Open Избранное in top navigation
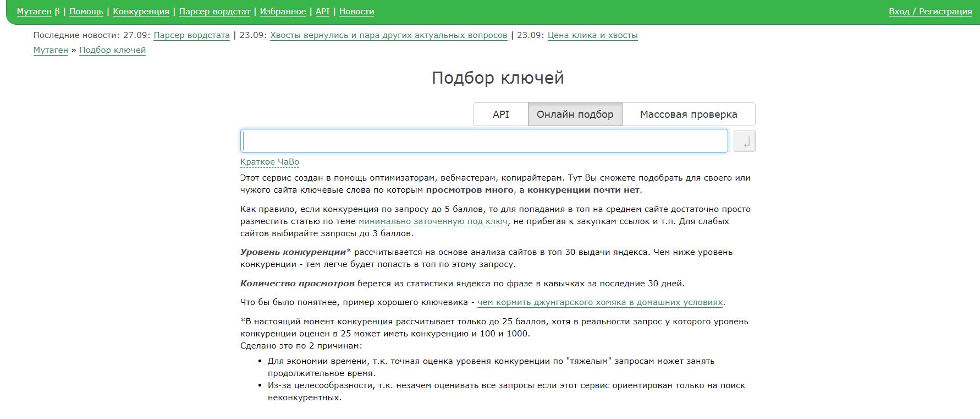Viewport: 980px width, 419px height. pyautogui.click(x=283, y=12)
